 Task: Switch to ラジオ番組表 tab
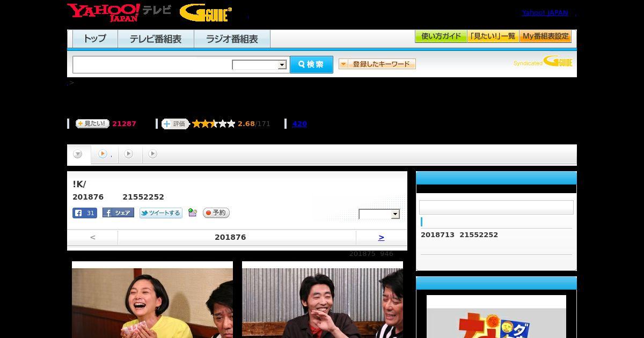tap(232, 39)
